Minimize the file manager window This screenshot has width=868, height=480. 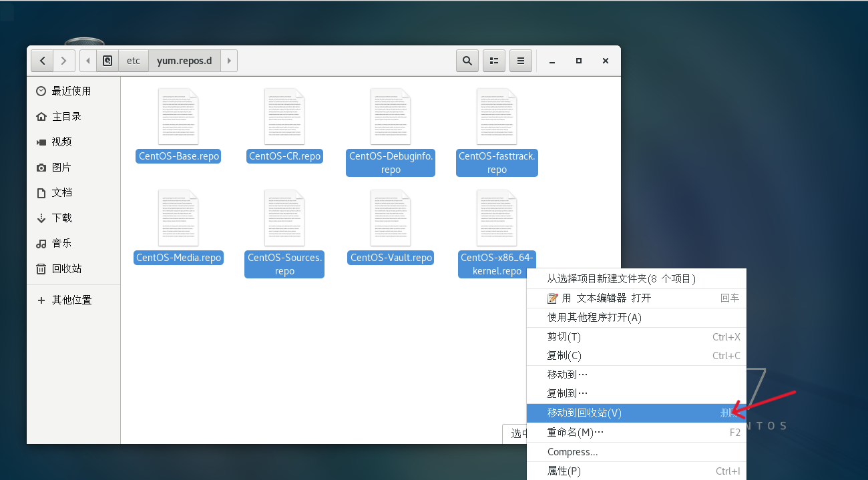pyautogui.click(x=552, y=61)
